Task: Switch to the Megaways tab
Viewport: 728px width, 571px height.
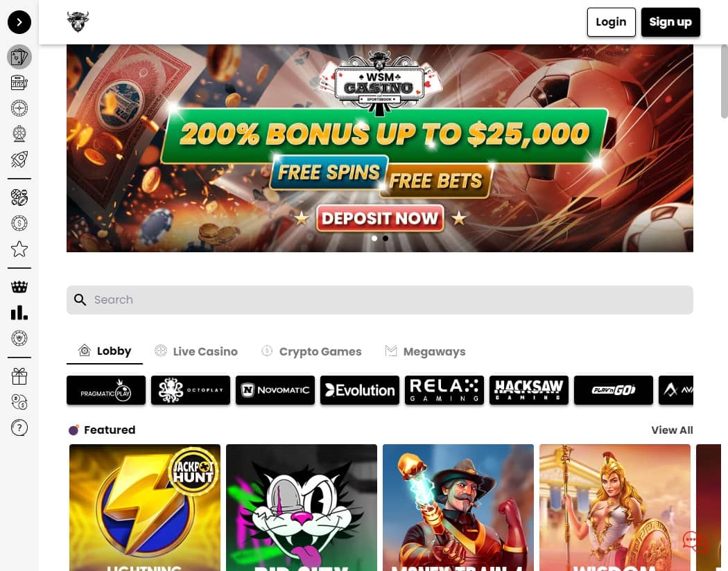Action: click(x=425, y=351)
